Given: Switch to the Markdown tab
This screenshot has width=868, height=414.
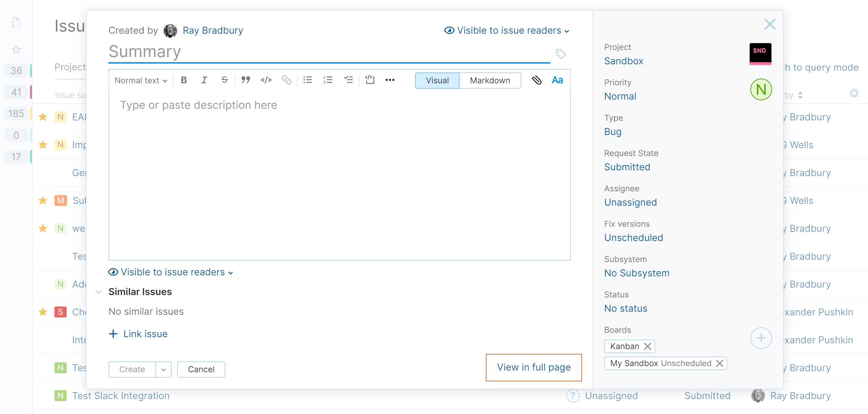Looking at the screenshot, I should pos(490,80).
